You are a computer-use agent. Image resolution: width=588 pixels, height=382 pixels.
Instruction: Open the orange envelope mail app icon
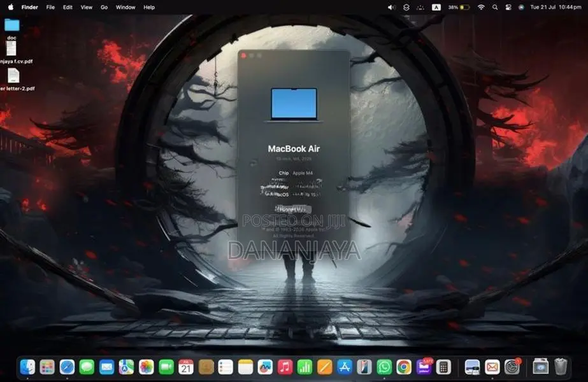492,367
